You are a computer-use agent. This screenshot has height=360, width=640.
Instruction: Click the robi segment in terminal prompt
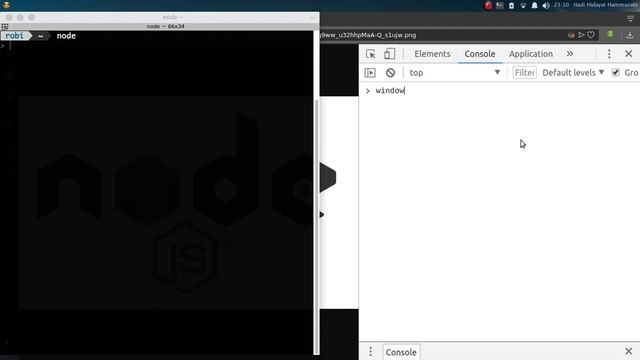coord(14,36)
